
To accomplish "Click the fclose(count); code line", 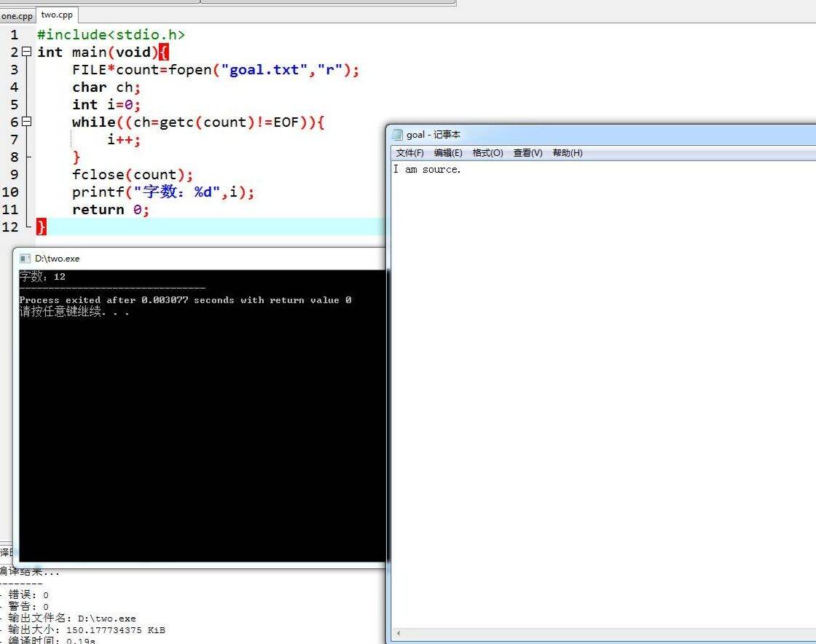I will click(132, 175).
